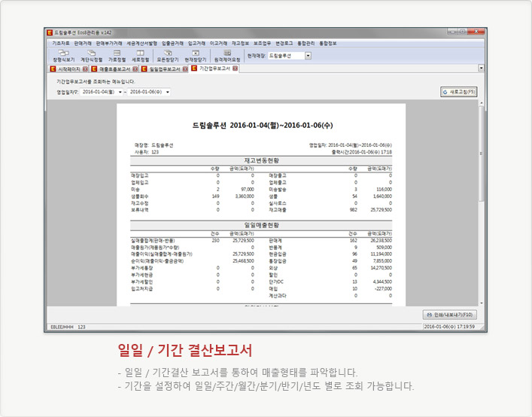
Task: Click the 인쇄/내보내기(F10) print button
Action: [x=450, y=315]
